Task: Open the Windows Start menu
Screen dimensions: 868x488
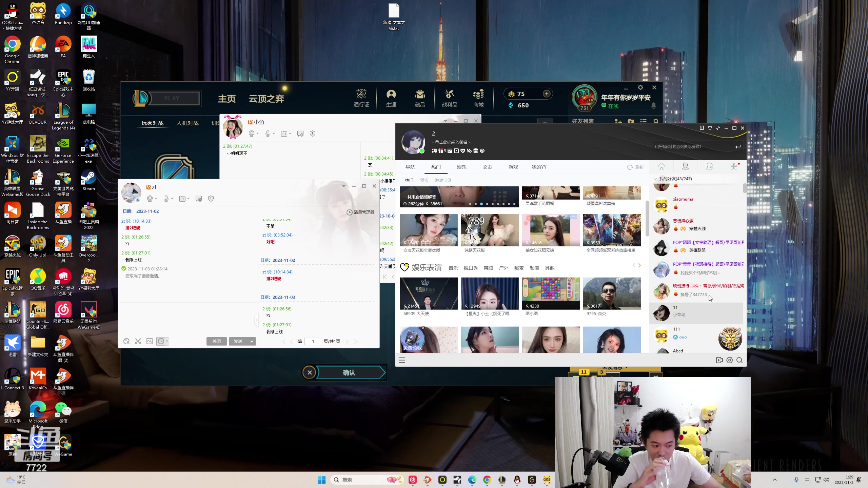Action: coord(321,480)
